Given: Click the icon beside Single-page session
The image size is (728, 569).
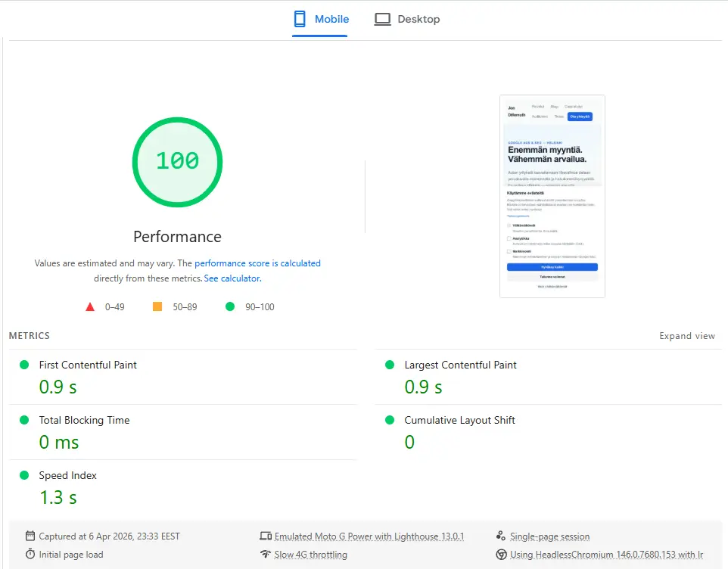Looking at the screenshot, I should [x=501, y=536].
